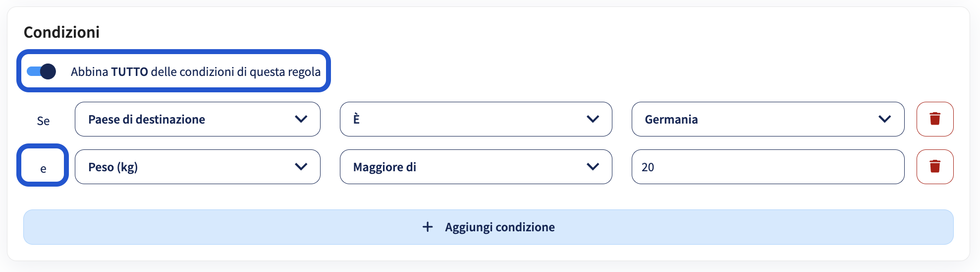This screenshot has height=272, width=980.
Task: Toggle the Abbina TUTTO conditions switch
Action: [x=41, y=71]
